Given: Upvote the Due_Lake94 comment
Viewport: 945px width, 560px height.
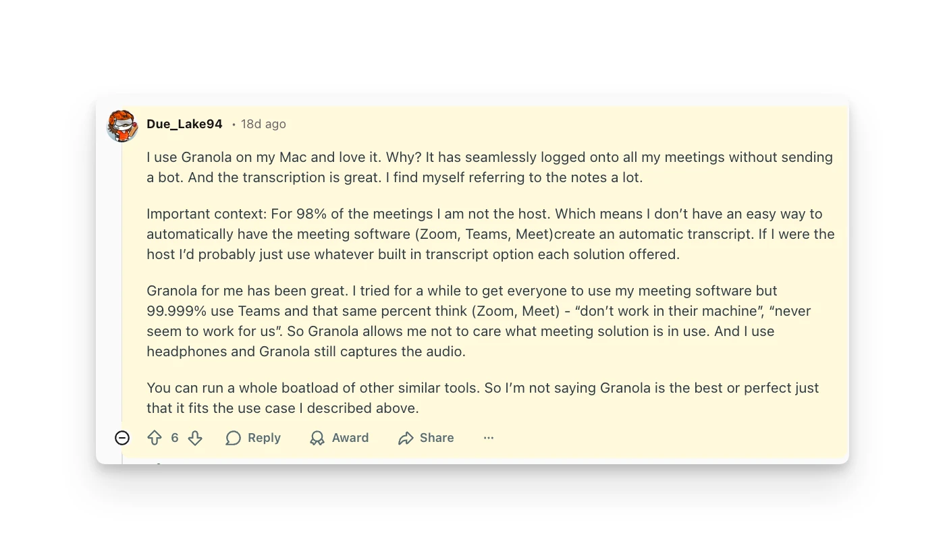Looking at the screenshot, I should [x=155, y=438].
